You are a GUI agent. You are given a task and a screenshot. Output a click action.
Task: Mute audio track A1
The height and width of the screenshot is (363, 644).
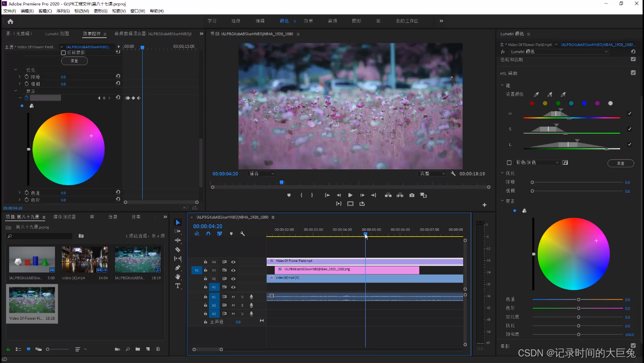click(x=233, y=297)
